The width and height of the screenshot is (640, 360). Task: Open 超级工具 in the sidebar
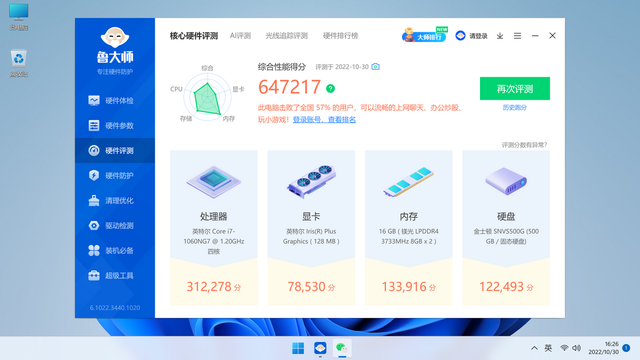pyautogui.click(x=115, y=276)
